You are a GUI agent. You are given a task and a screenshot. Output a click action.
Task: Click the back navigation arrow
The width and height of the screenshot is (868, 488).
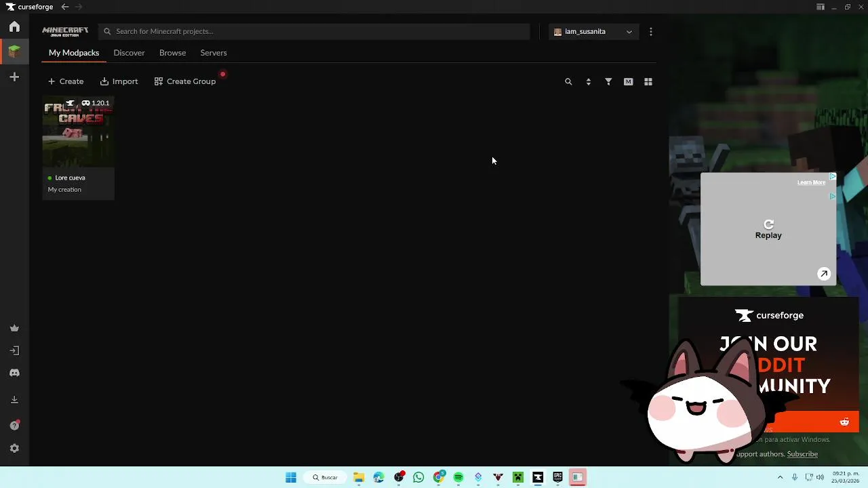pyautogui.click(x=64, y=7)
